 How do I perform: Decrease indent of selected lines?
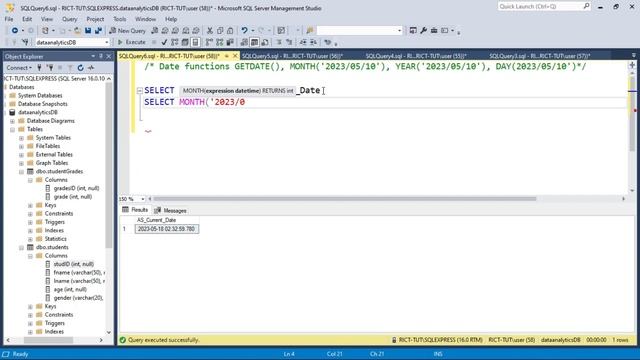[303, 42]
